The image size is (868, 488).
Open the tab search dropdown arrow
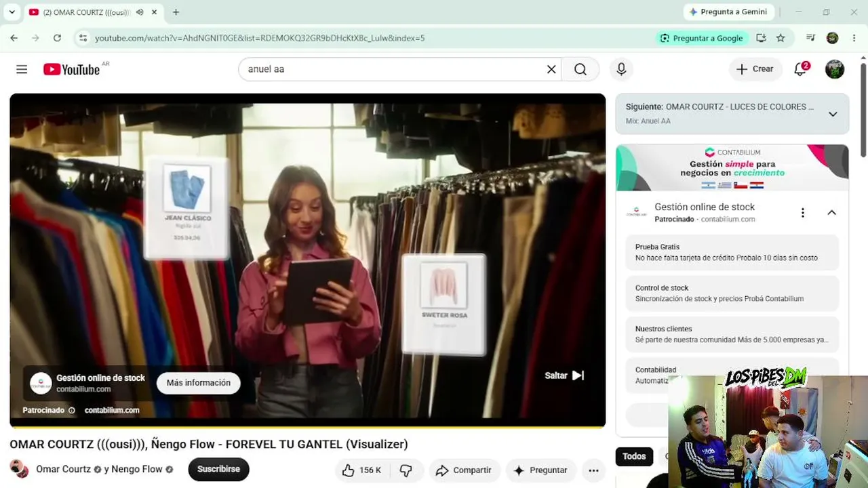click(x=12, y=12)
